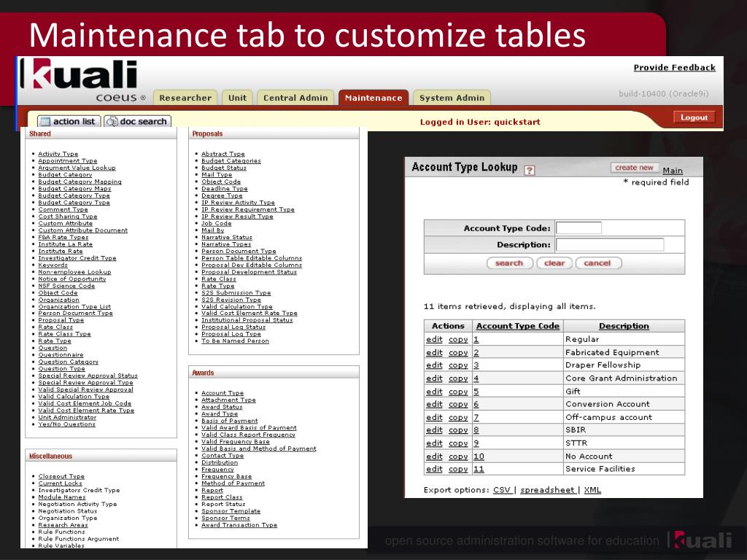Viewport: 747px width, 560px height.
Task: Copy the SBIR row
Action: click(458, 429)
